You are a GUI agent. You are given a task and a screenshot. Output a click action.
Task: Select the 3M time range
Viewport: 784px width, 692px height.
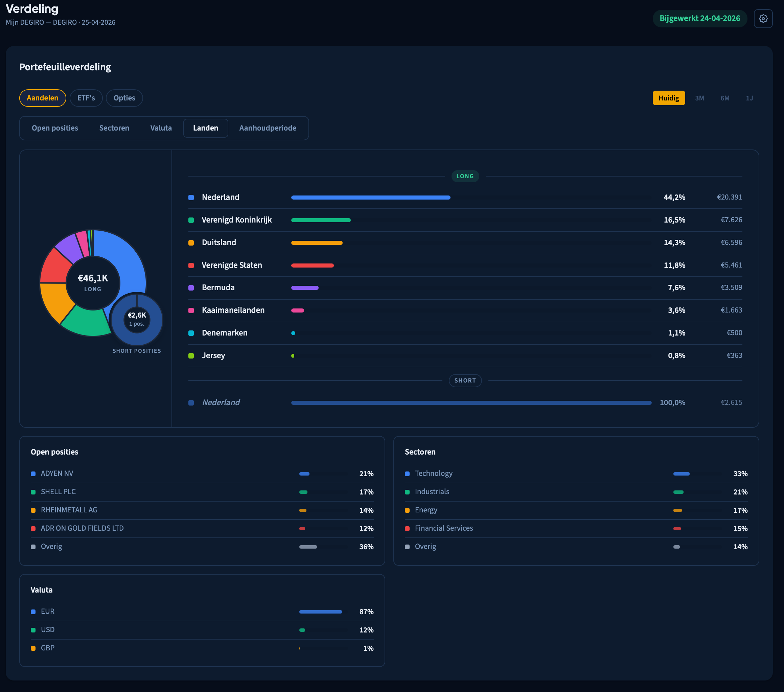699,98
